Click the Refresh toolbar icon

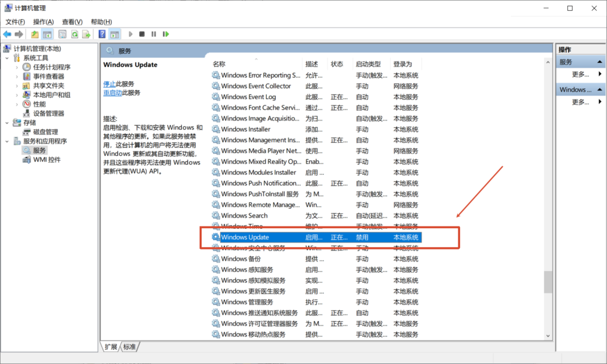(x=74, y=34)
